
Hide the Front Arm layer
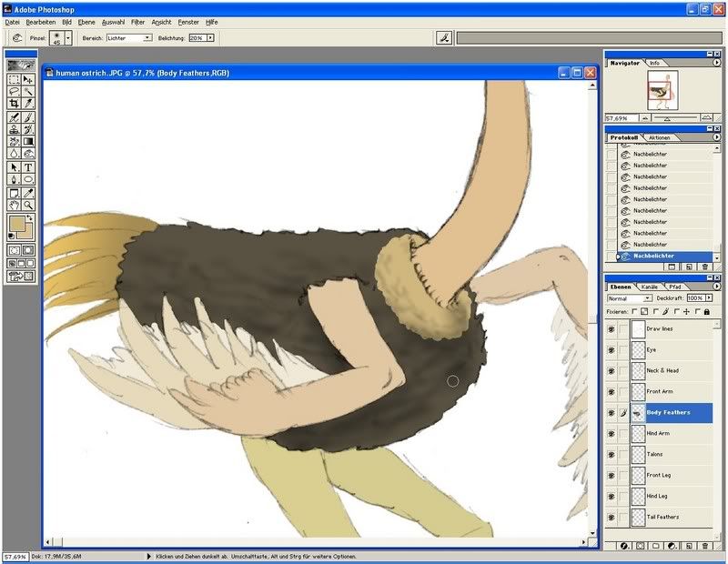point(611,392)
